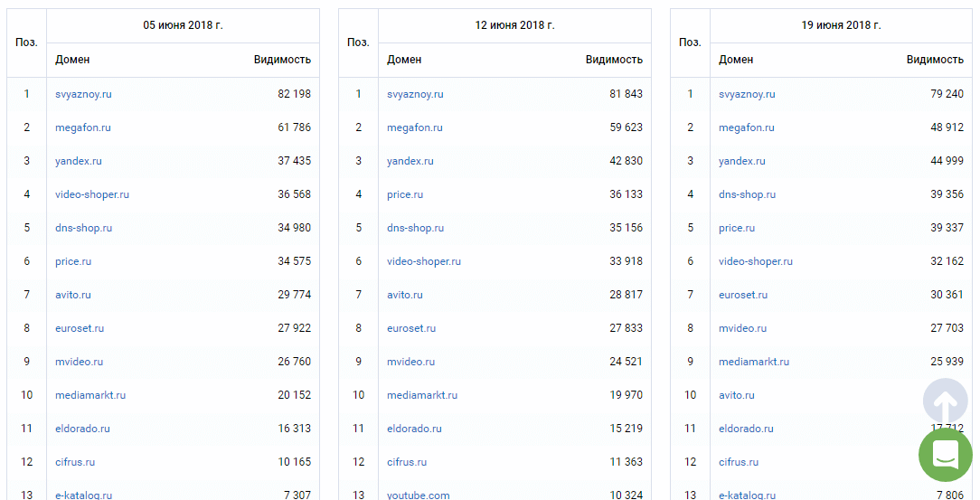Select visibility value 20 152
This screenshot has width=980, height=500.
point(295,395)
